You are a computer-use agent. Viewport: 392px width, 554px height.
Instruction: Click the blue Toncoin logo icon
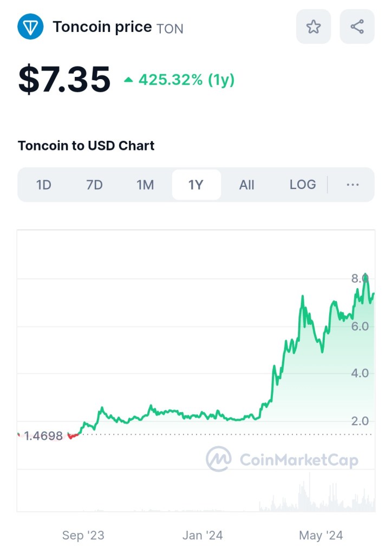[30, 27]
